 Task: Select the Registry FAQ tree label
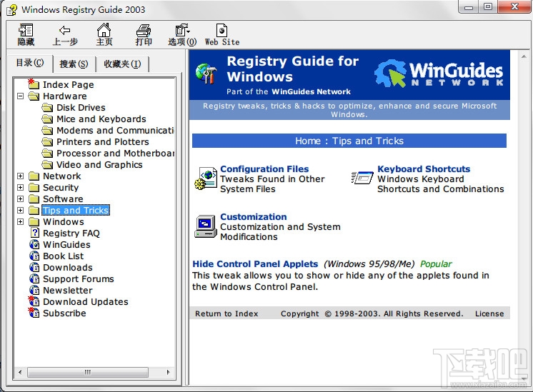pyautogui.click(x=71, y=233)
